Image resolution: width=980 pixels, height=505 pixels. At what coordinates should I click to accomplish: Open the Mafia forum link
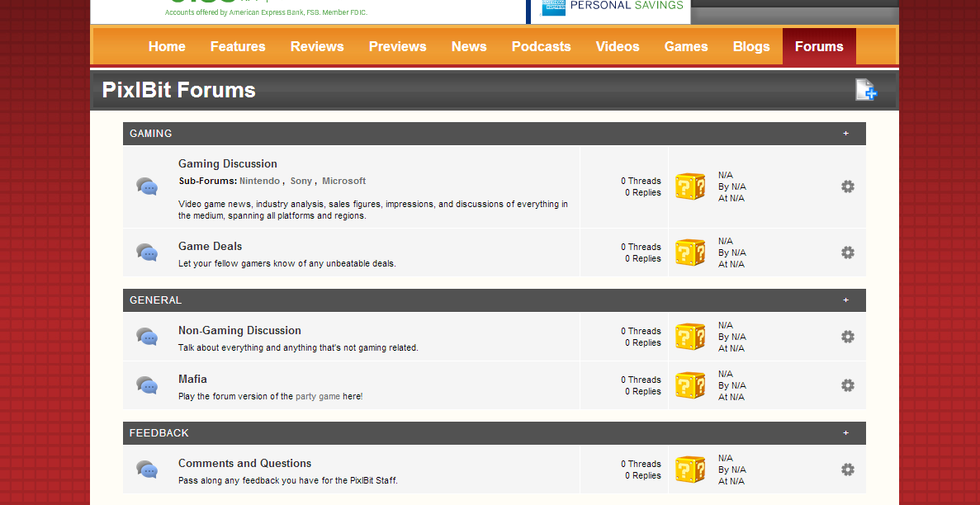click(x=192, y=379)
